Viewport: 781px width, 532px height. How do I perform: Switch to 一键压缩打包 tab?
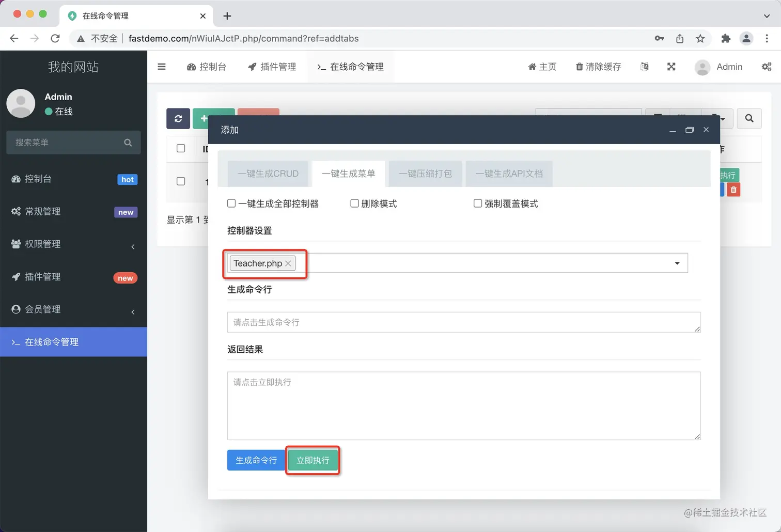(x=425, y=174)
